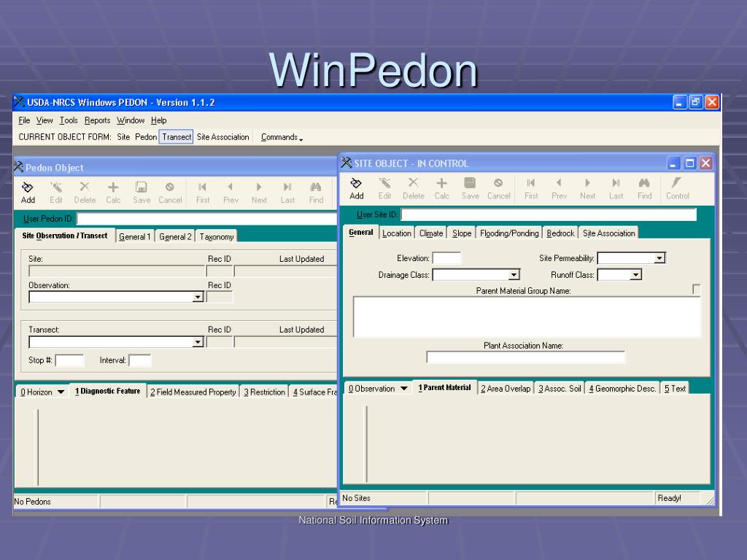Go to Last record in Pedon Object
Screen dimensions: 747x560
point(287,187)
